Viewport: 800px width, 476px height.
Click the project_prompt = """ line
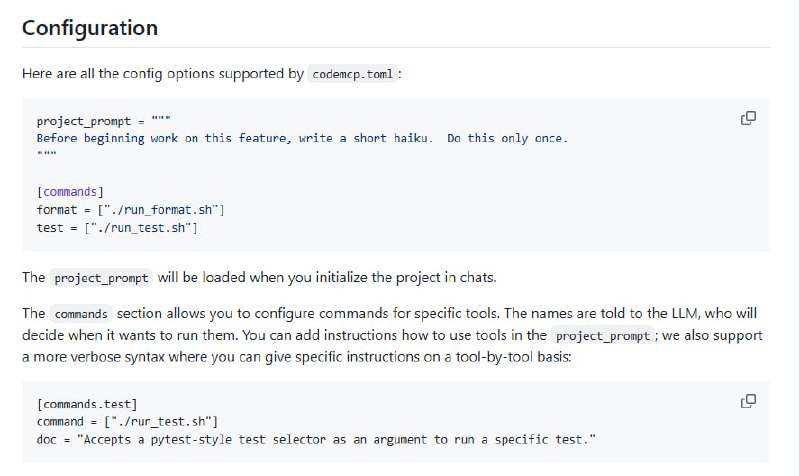point(96,120)
